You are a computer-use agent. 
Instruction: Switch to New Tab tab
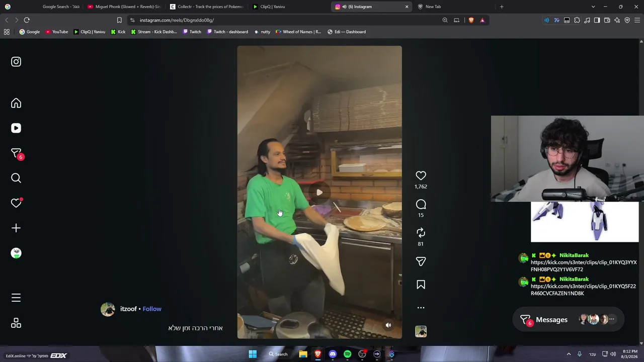pos(454,7)
